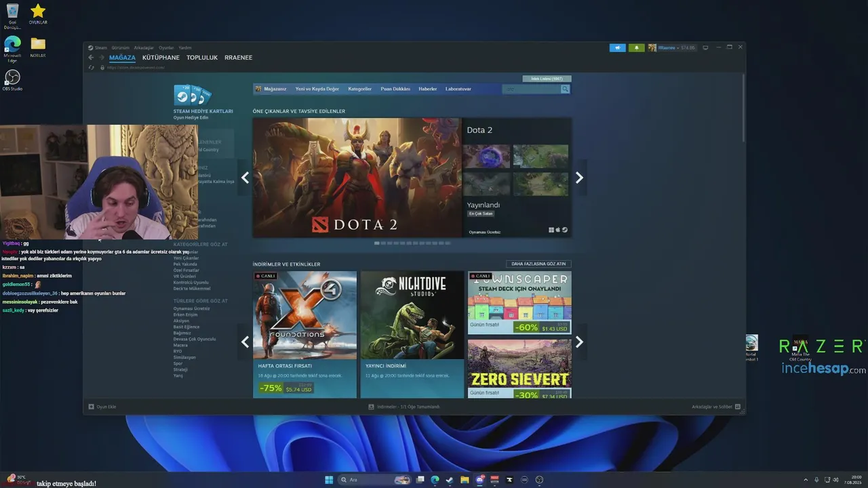868x488 pixels.
Task: Browse Erken Erişim genre
Action: click(185, 314)
